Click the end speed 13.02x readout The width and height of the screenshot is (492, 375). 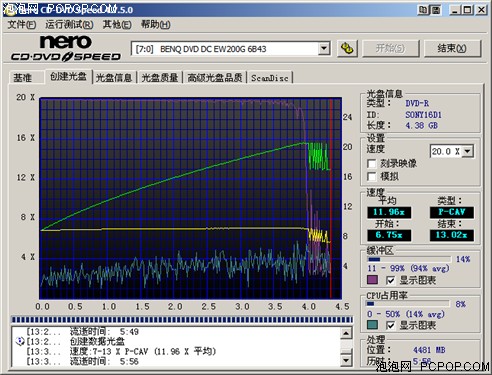(452, 235)
